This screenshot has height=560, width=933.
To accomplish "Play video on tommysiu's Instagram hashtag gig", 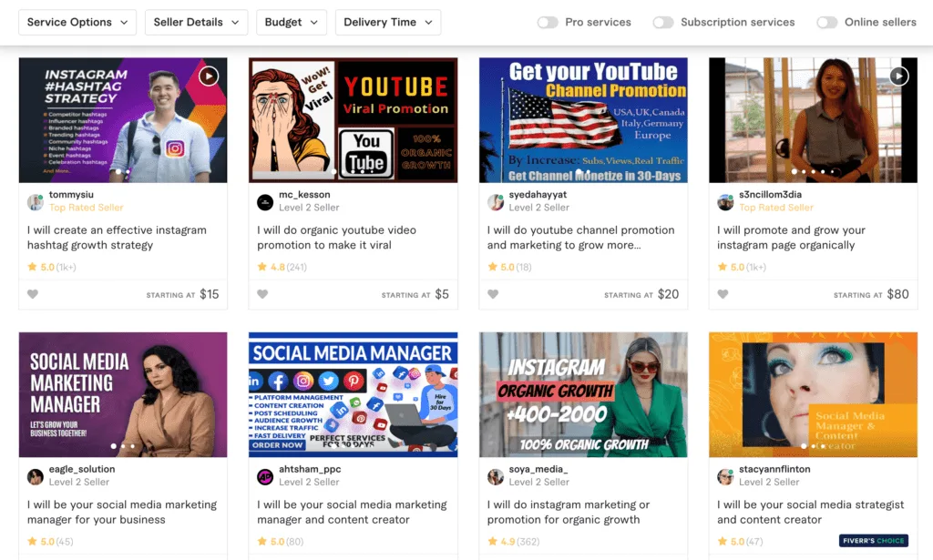I will click(209, 76).
